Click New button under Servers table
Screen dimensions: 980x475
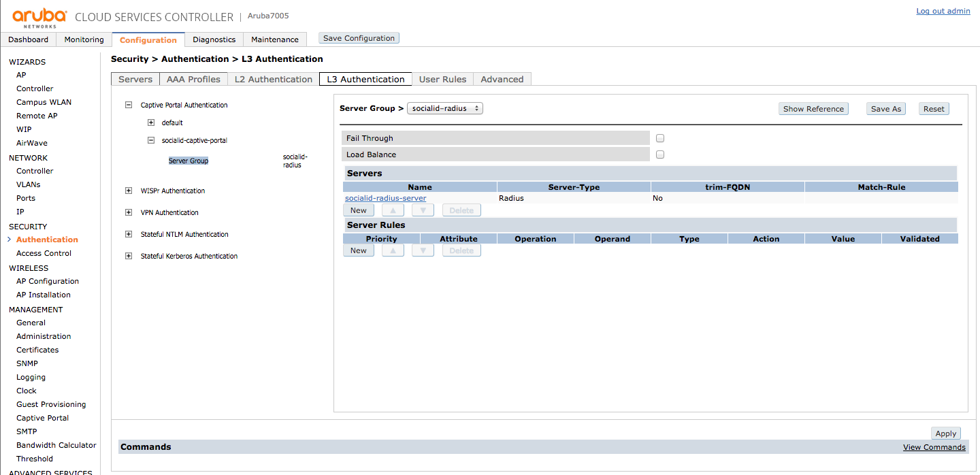point(359,210)
